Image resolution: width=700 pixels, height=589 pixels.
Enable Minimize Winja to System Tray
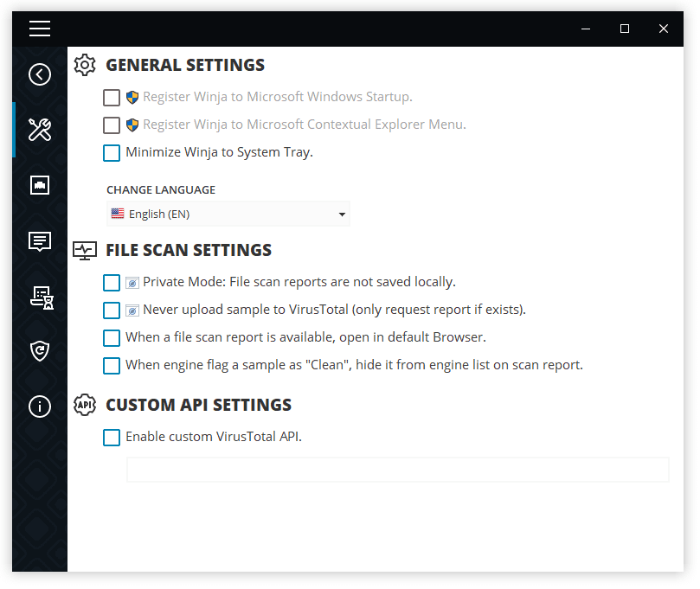112,152
